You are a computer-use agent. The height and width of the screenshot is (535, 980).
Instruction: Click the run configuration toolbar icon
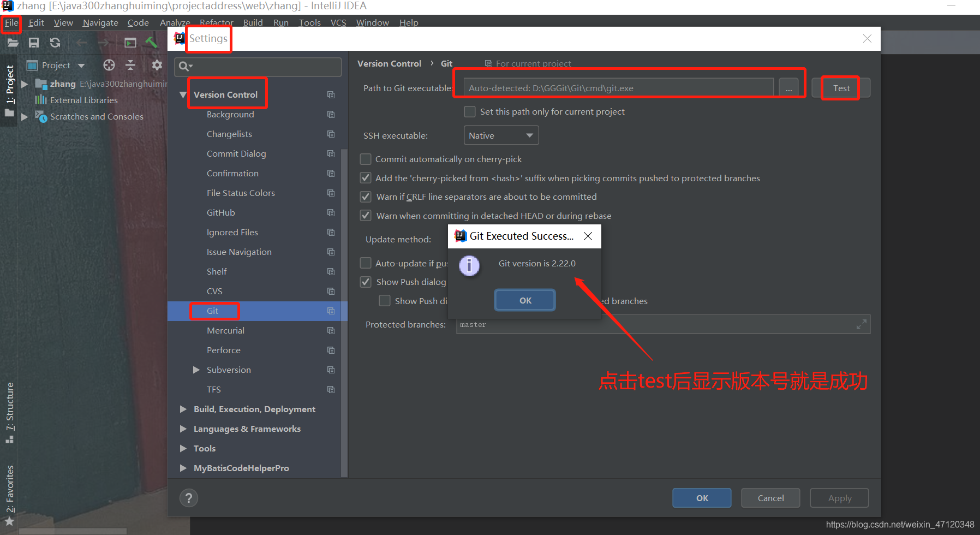[130, 43]
